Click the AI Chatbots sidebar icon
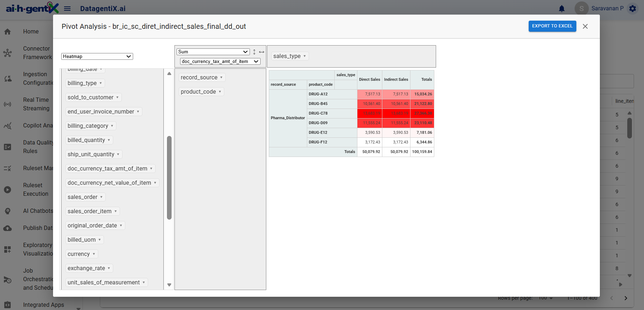The width and height of the screenshot is (644, 310). pos(7,211)
